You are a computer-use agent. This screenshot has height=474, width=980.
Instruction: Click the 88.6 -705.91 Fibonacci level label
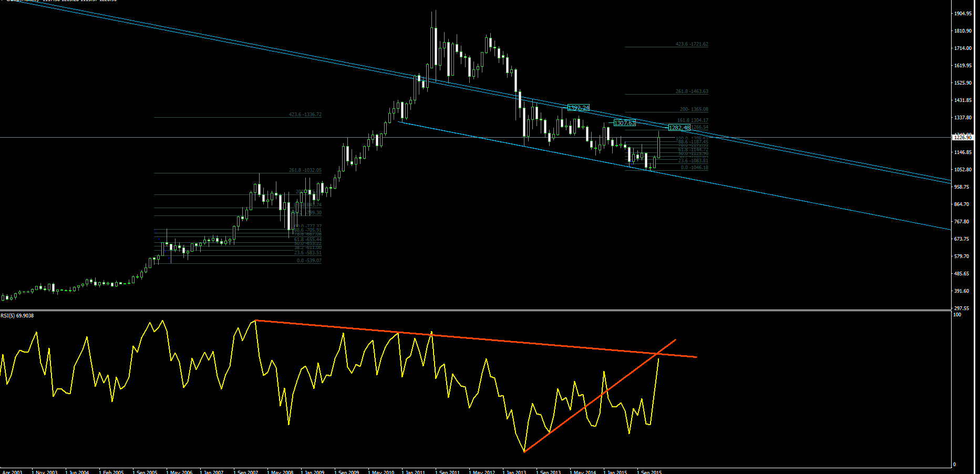(x=307, y=230)
